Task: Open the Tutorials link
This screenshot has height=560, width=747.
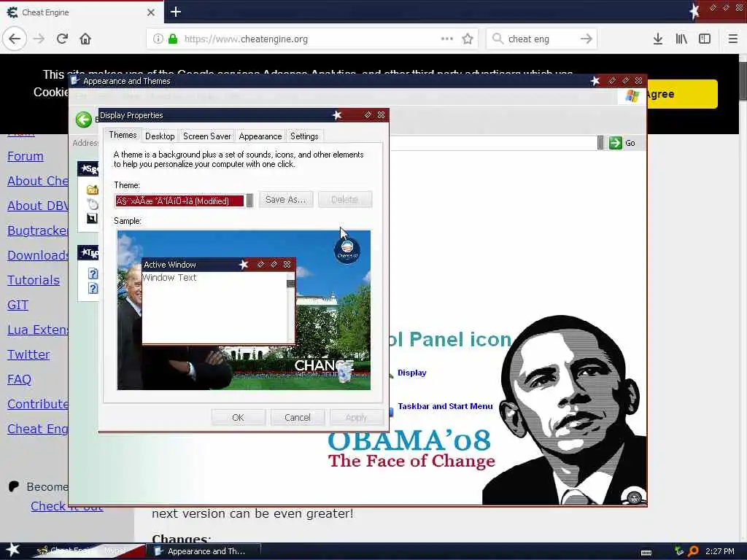Action: tap(34, 280)
